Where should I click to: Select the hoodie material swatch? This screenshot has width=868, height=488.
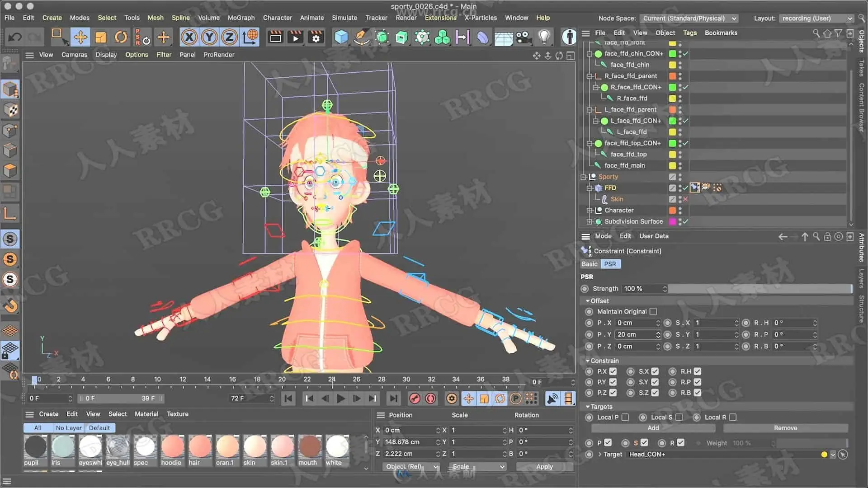coord(172,447)
